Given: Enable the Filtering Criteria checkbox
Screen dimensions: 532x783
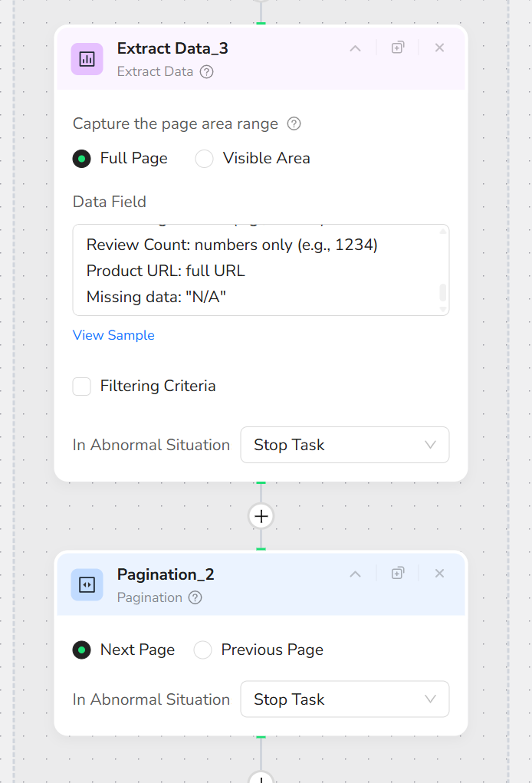Looking at the screenshot, I should click(x=82, y=387).
